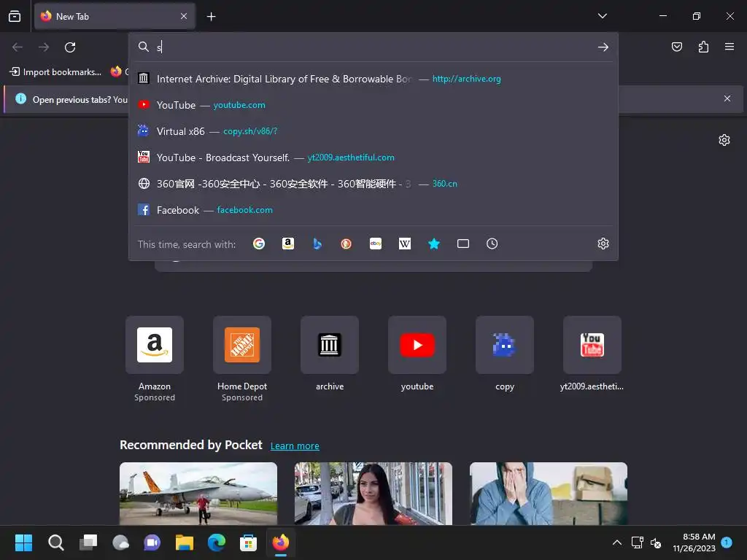Open File Explorer from taskbar

(185, 542)
